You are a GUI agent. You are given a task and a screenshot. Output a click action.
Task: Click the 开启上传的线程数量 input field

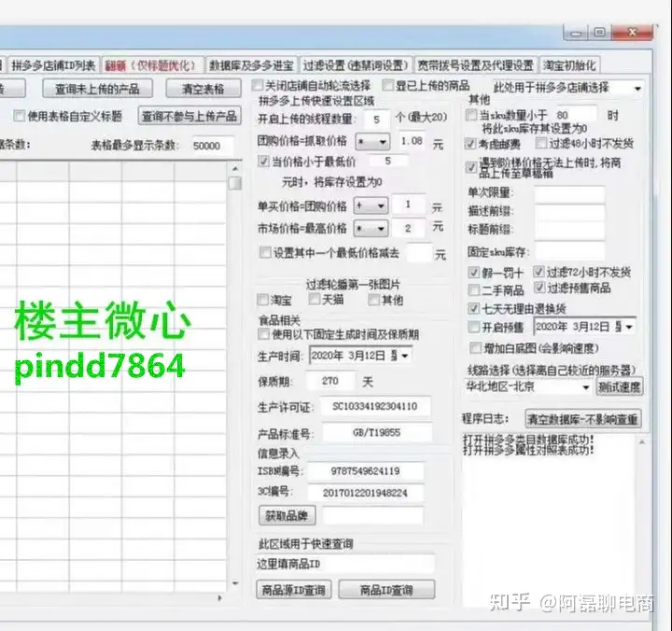point(377,119)
